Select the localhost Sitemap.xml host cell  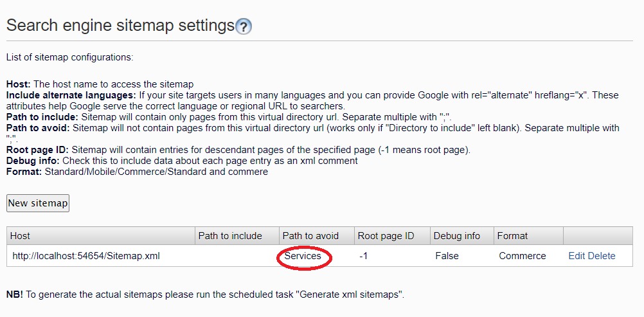(86, 256)
